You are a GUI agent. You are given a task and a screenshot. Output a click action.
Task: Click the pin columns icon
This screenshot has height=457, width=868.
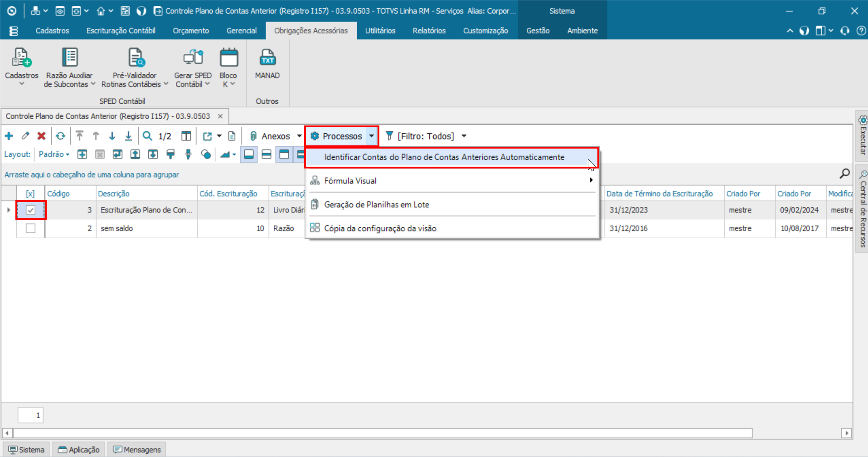pyautogui.click(x=188, y=154)
